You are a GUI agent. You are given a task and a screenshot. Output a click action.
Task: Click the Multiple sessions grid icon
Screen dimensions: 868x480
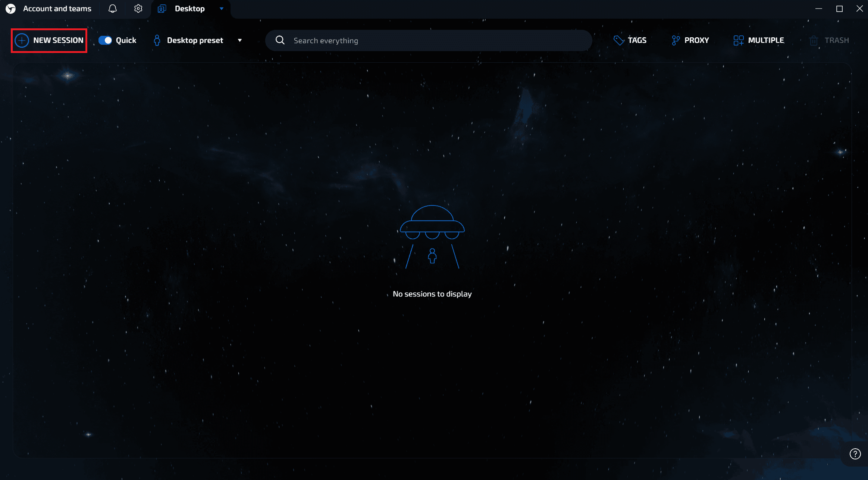pos(738,40)
